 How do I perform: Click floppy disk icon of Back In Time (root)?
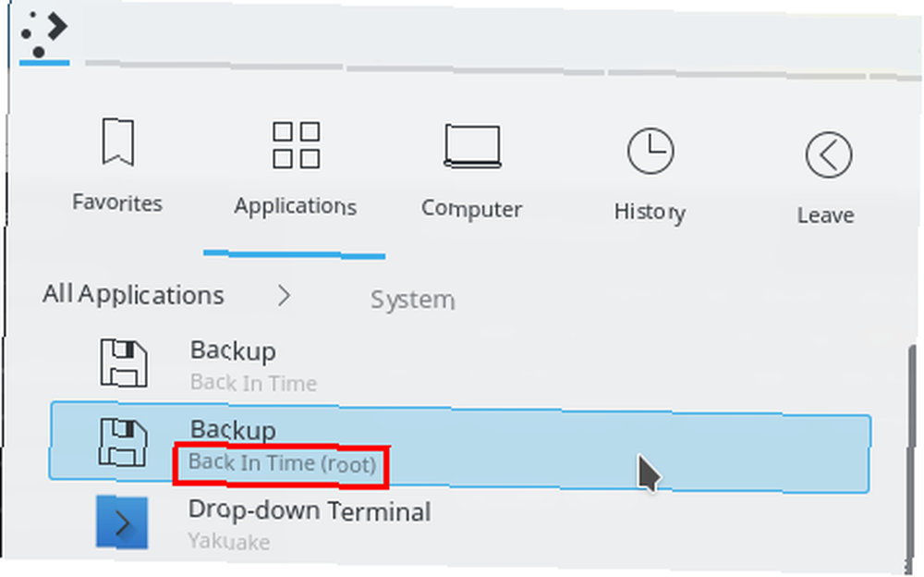[x=123, y=443]
